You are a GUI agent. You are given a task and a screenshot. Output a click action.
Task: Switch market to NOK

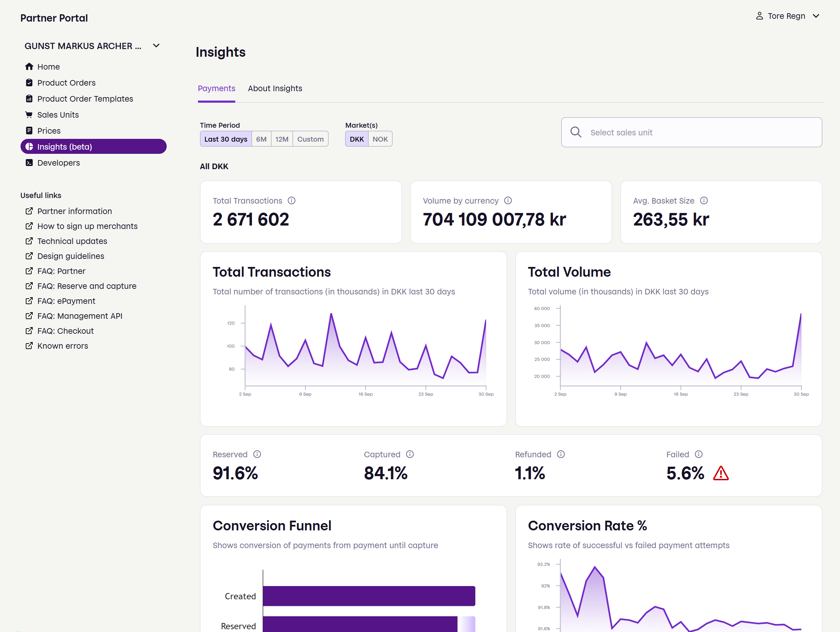pyautogui.click(x=380, y=139)
